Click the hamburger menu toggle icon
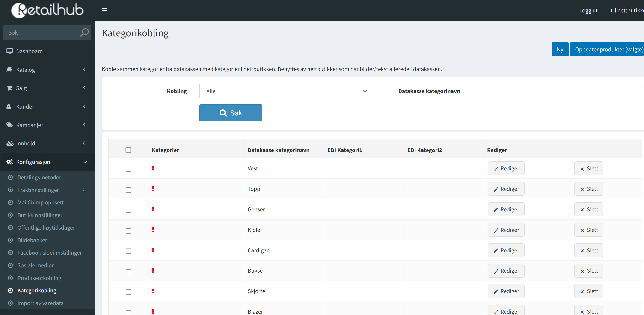 (104, 10)
